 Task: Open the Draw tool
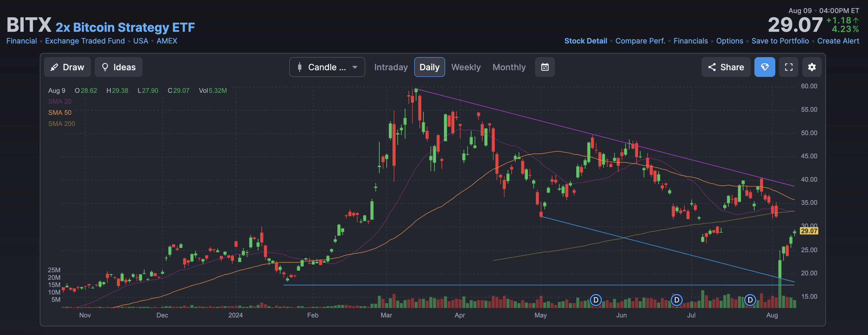pyautogui.click(x=67, y=67)
